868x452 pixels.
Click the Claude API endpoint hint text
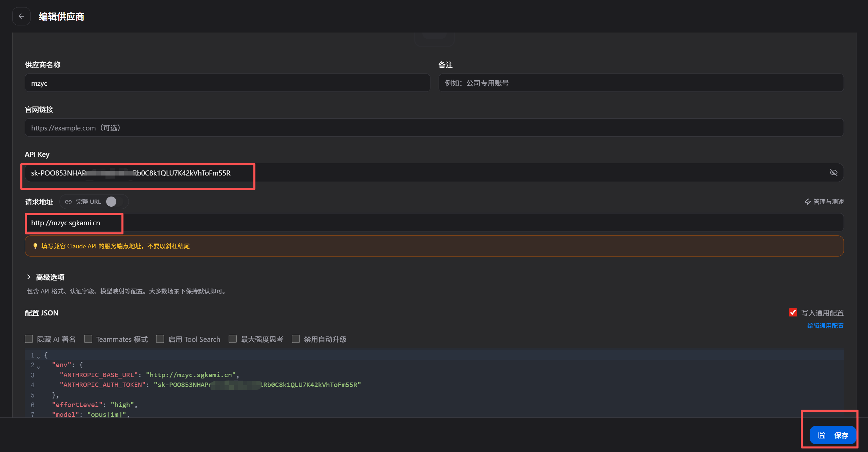[116, 246]
